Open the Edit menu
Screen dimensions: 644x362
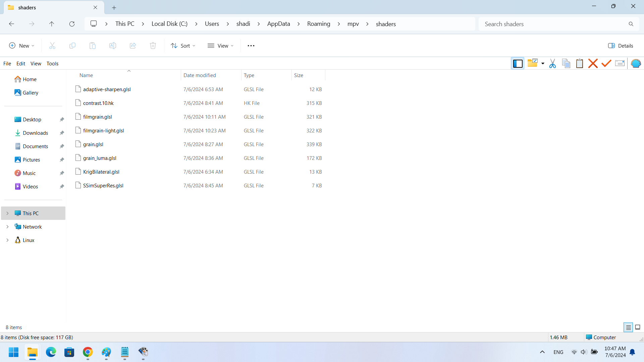tap(21, 63)
